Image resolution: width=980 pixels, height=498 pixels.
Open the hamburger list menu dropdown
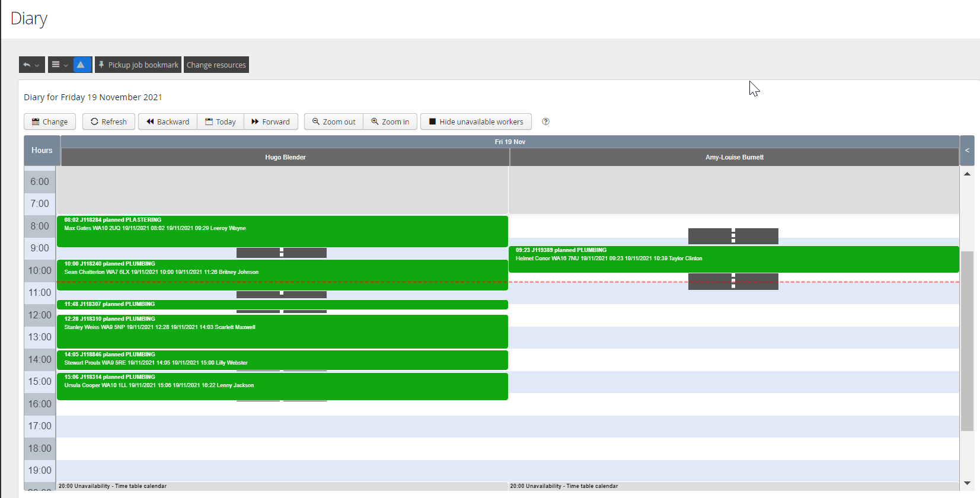pos(60,65)
